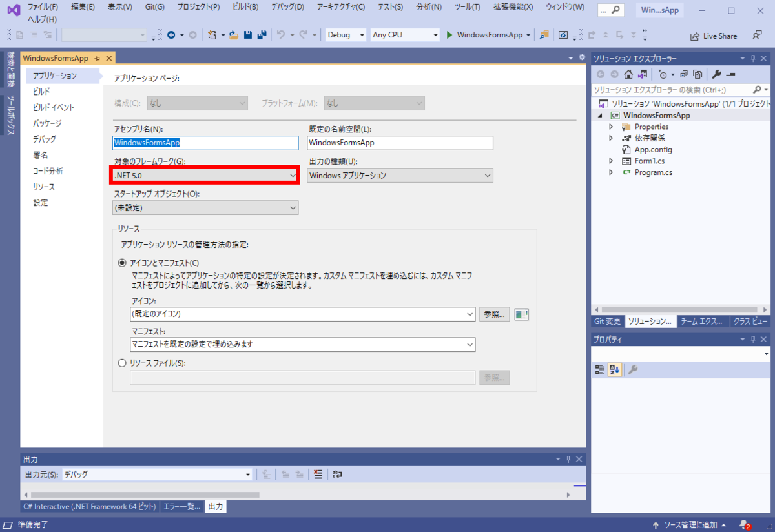Open the 出力の種類 dropdown
The image size is (775, 532).
(x=400, y=175)
